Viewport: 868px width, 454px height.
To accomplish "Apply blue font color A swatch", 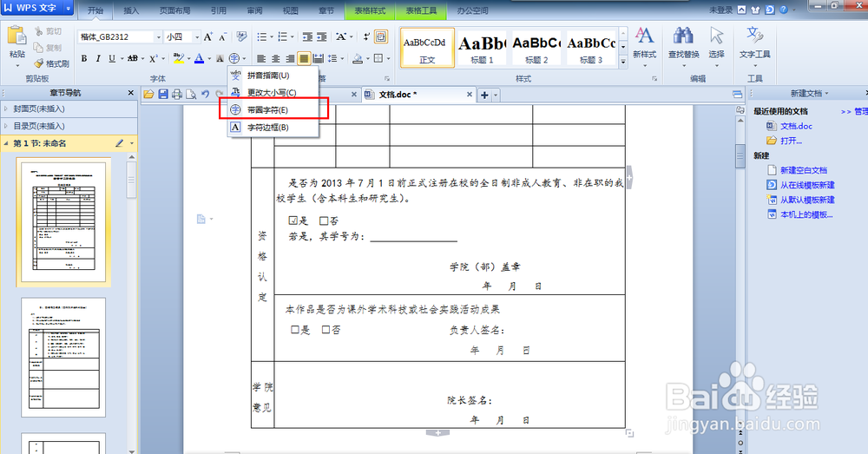I will [200, 58].
